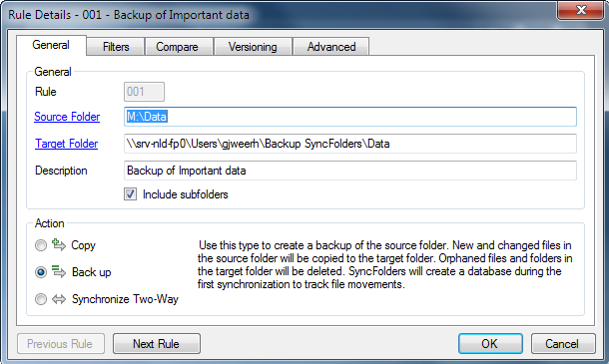The image size is (609, 364).
Task: Open the Filters tab
Action: click(116, 47)
